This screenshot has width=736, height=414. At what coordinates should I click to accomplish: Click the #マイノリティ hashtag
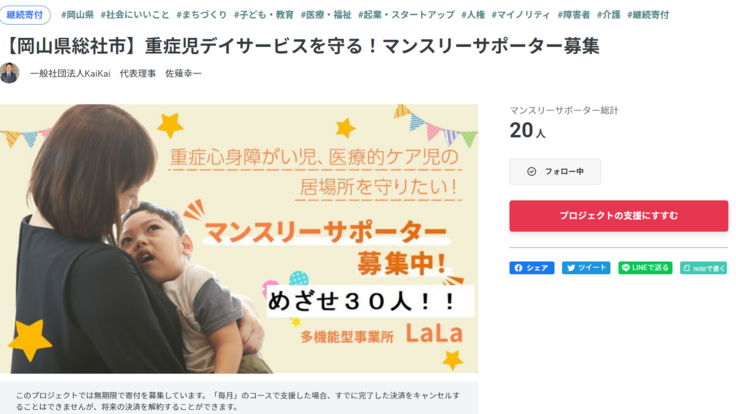point(523,15)
